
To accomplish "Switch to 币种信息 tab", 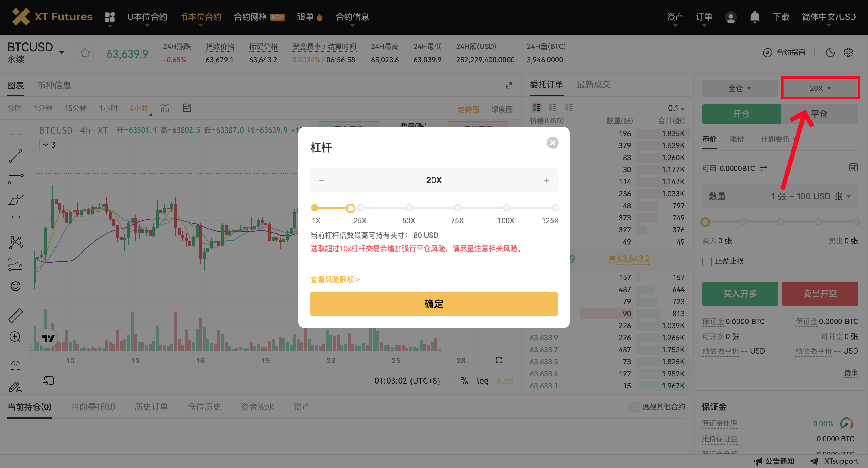I will pos(54,85).
